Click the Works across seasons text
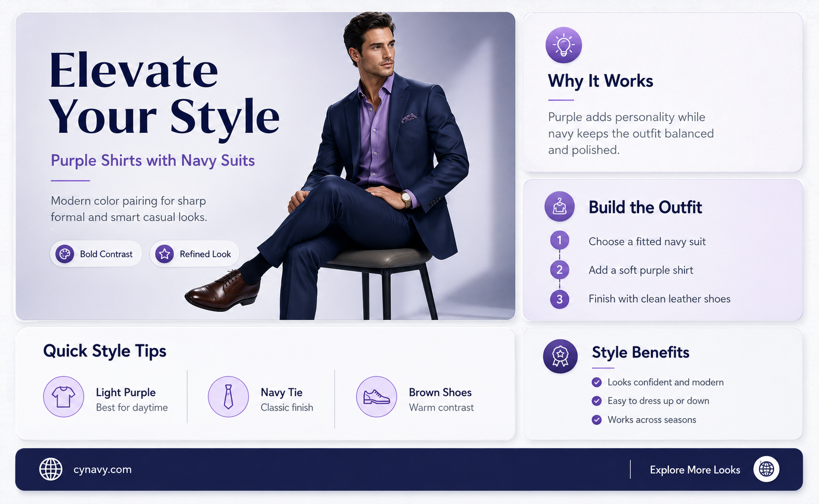819x504 pixels. (x=652, y=419)
